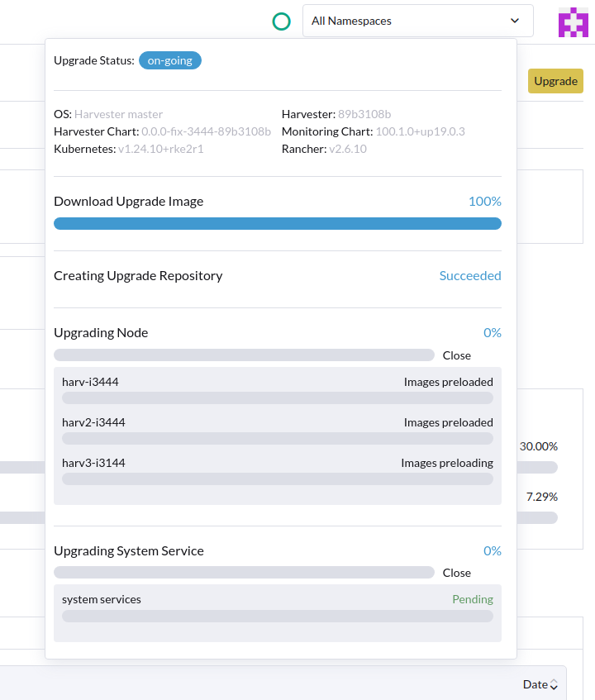Click the Upgrading Node 0% percentage
Image resolution: width=595 pixels, height=700 pixels.
[x=493, y=332]
